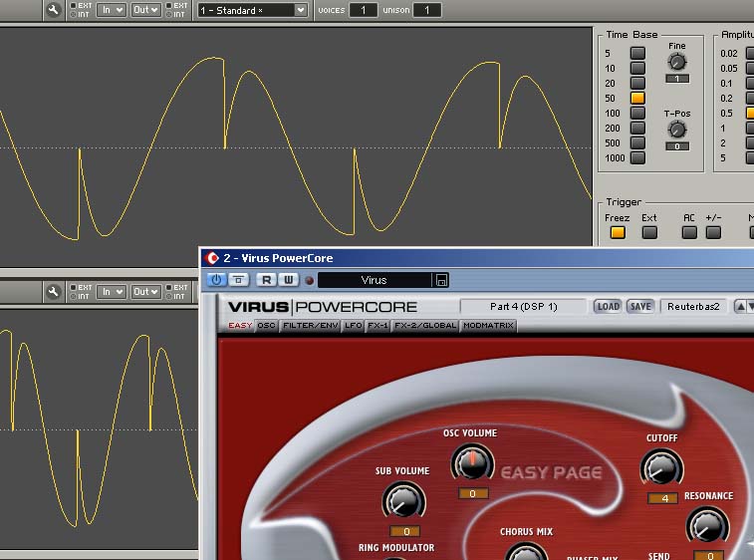Screen dimensions: 754x560
Task: Open the In dropdown in lower device header
Action: tap(112, 292)
